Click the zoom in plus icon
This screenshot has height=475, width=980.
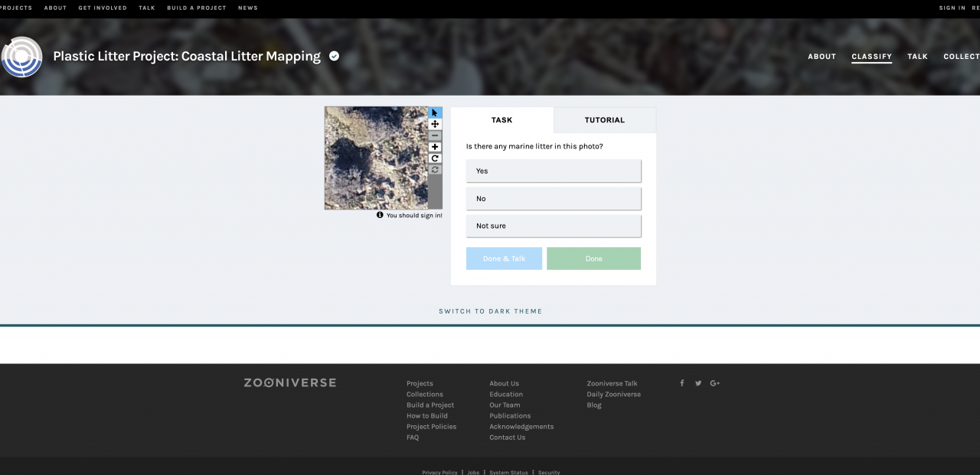(435, 147)
